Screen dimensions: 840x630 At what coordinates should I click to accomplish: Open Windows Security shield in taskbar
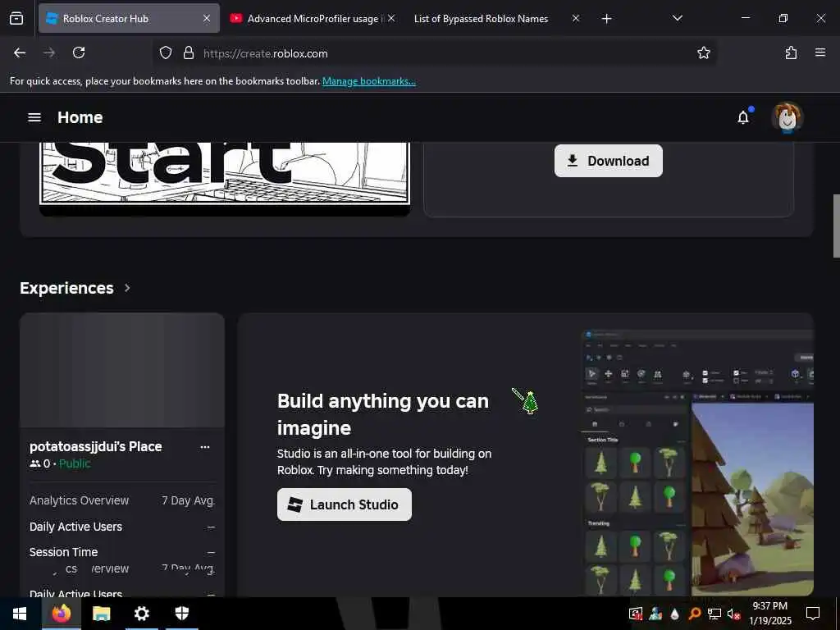(x=182, y=614)
